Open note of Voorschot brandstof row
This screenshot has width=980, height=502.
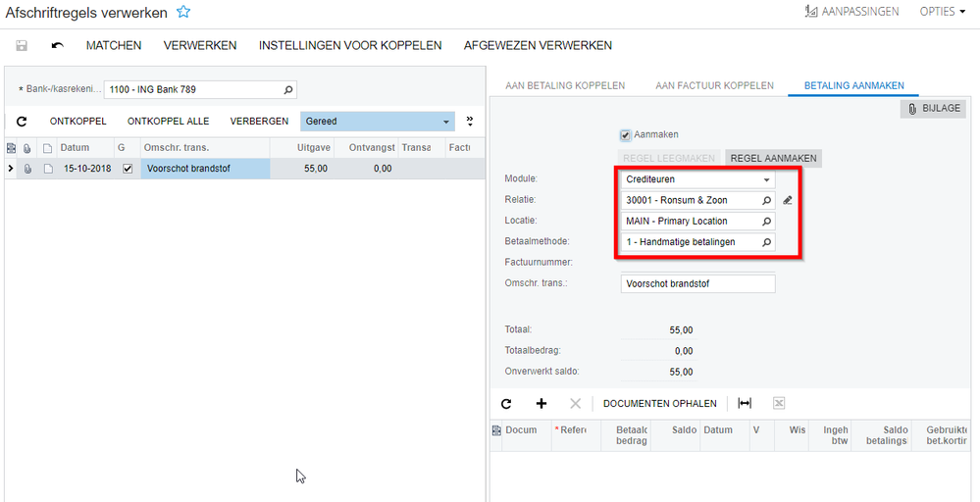click(47, 169)
